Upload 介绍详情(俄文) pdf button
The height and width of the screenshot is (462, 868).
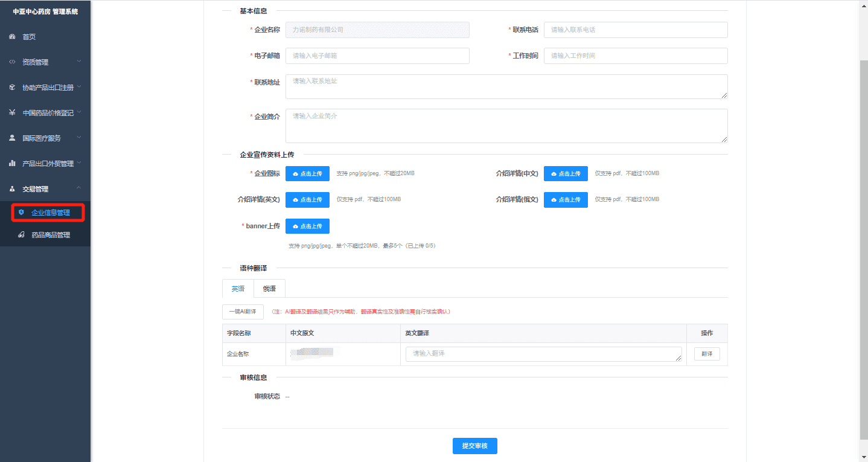[566, 200]
